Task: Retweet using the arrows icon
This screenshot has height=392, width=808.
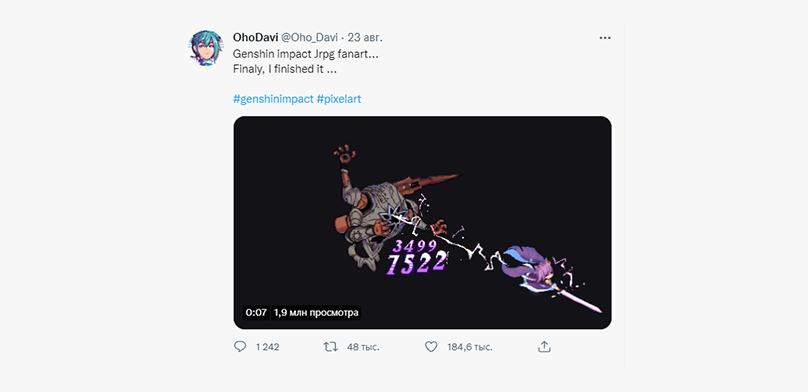Action: click(x=330, y=347)
